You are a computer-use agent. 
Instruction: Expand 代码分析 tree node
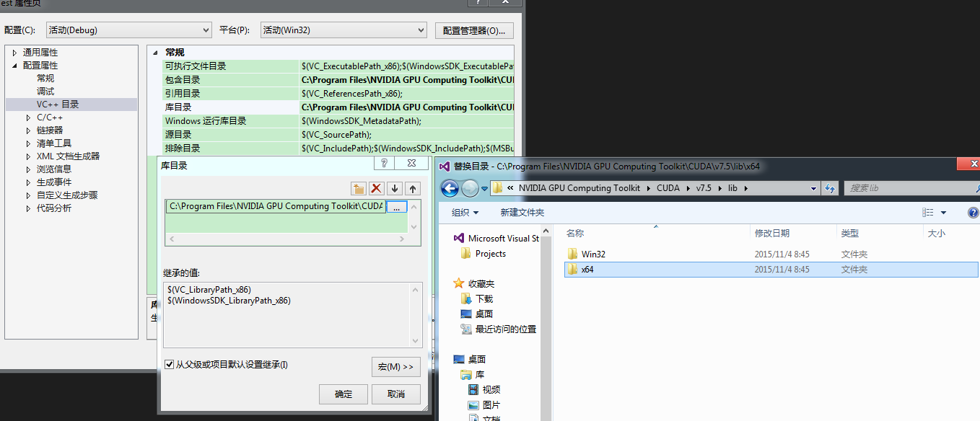pyautogui.click(x=29, y=208)
